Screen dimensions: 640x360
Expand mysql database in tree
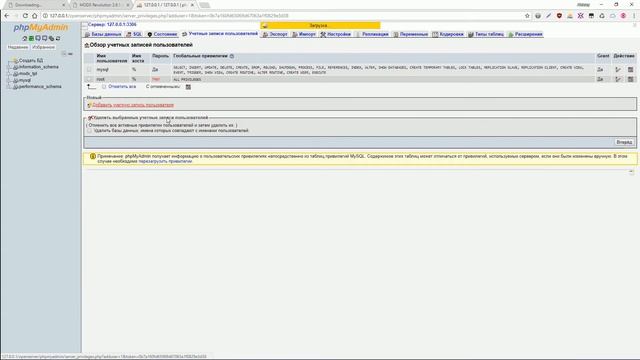pyautogui.click(x=10, y=80)
